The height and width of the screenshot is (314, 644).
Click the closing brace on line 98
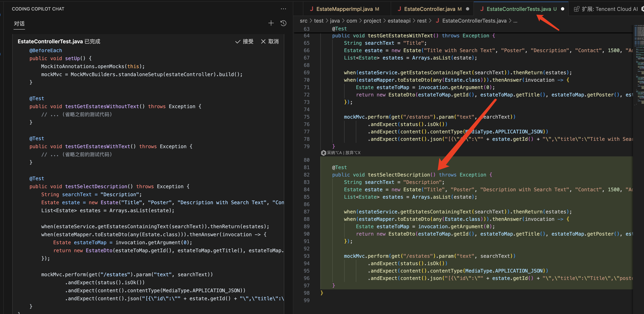point(322,293)
